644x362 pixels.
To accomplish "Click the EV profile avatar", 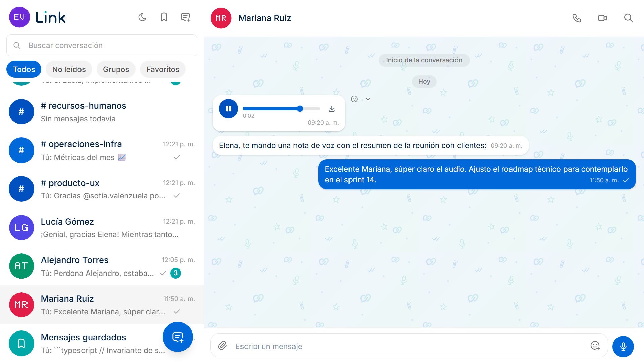I will click(x=19, y=17).
